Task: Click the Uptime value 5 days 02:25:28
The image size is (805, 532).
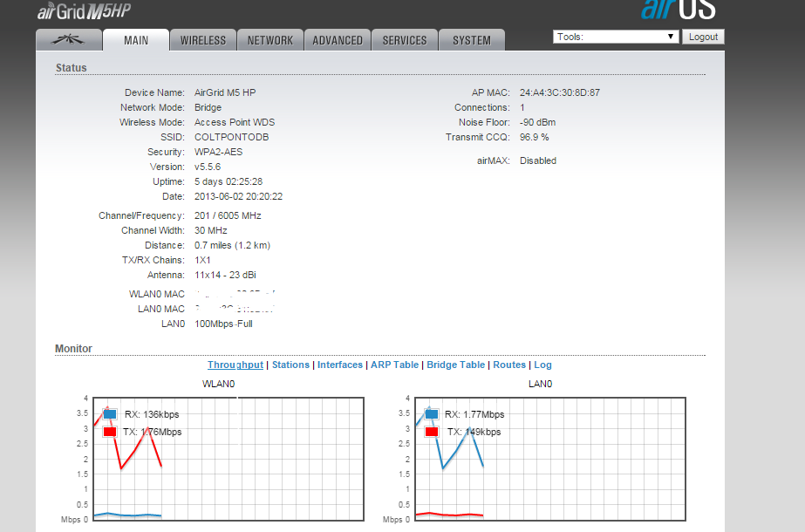Action: (x=229, y=181)
